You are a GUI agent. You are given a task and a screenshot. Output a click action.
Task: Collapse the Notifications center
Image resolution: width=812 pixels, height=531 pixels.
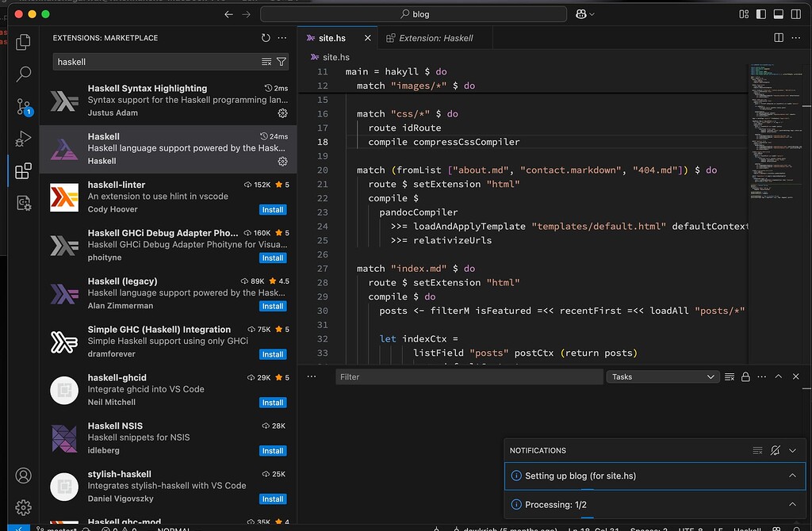coord(791,450)
